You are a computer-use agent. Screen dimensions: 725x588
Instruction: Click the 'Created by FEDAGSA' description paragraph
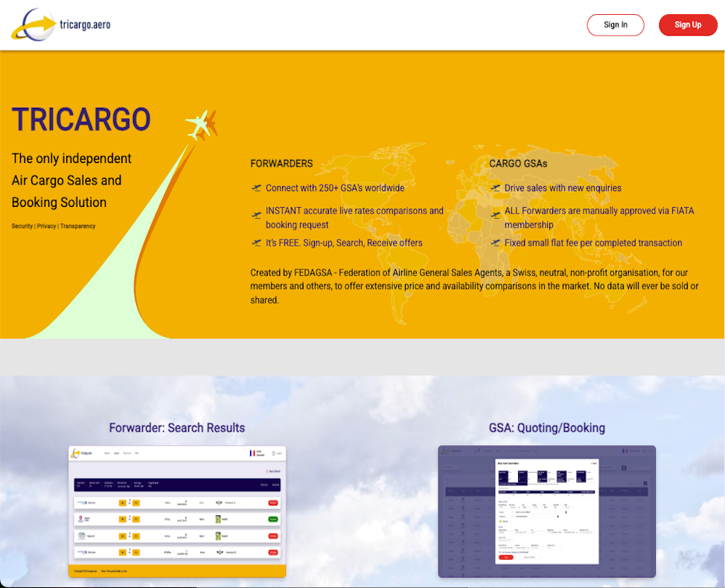475,286
